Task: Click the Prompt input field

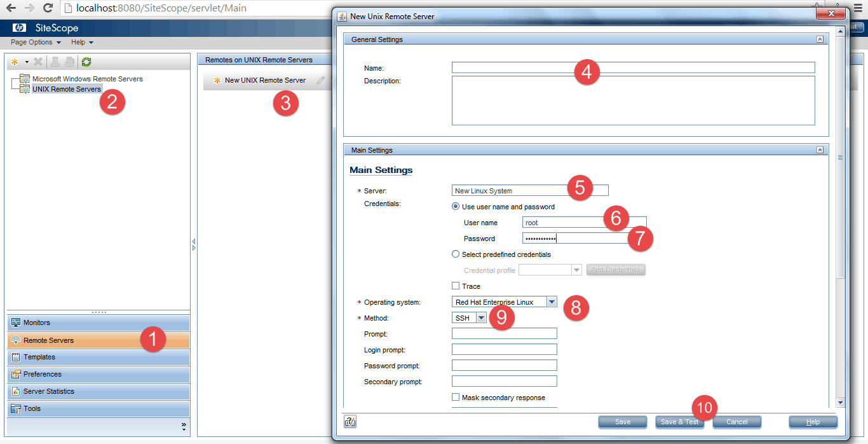Action: click(x=505, y=333)
